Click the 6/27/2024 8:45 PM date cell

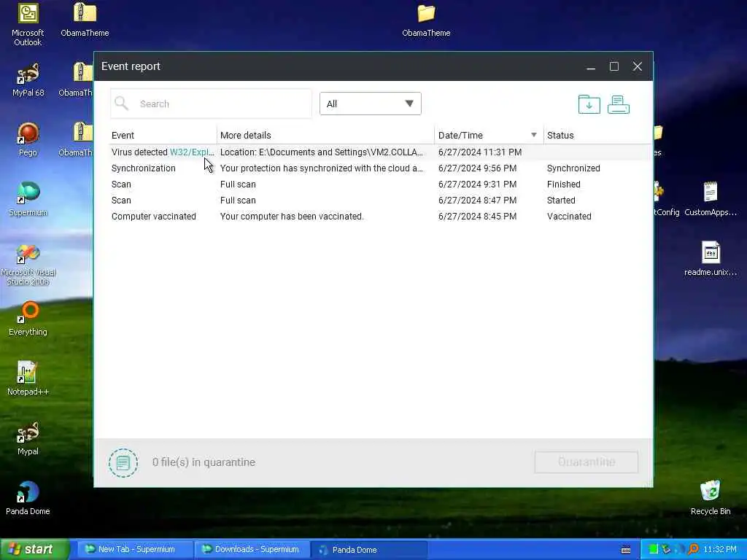click(477, 216)
